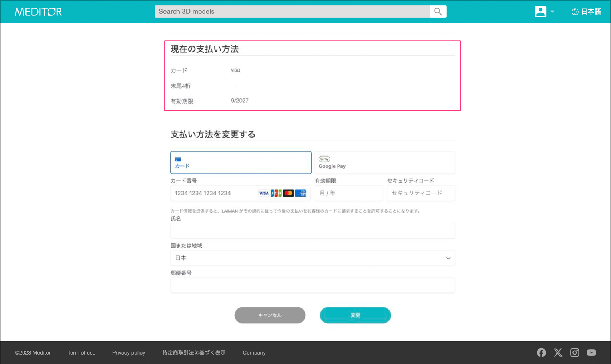
Task: Open the Instagram icon in footer
Action: [575, 352]
